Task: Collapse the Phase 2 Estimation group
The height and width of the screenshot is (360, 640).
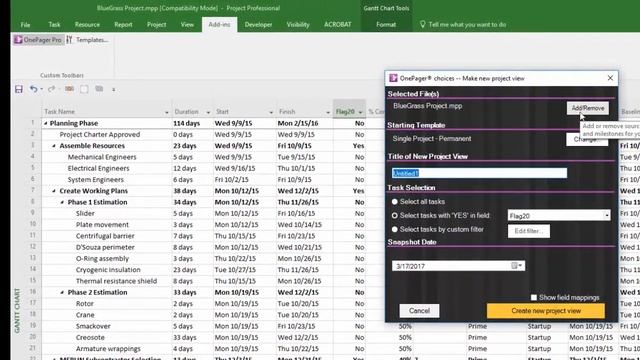Action: (x=62, y=293)
